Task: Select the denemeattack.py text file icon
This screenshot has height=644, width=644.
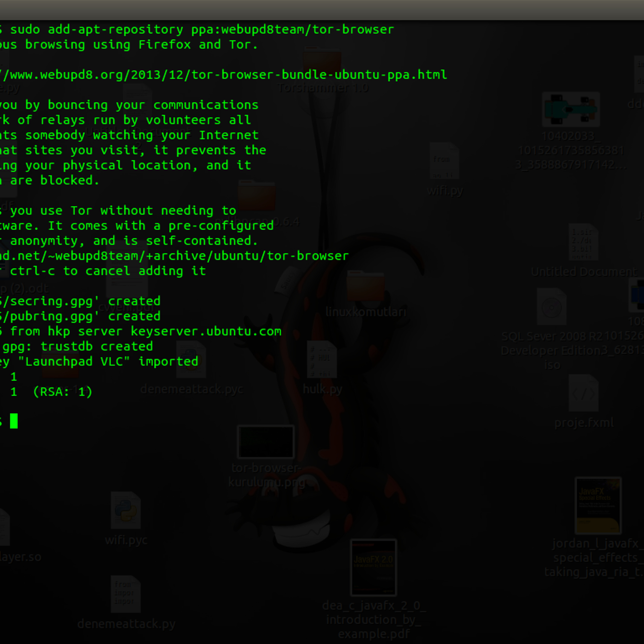Action: (x=126, y=594)
